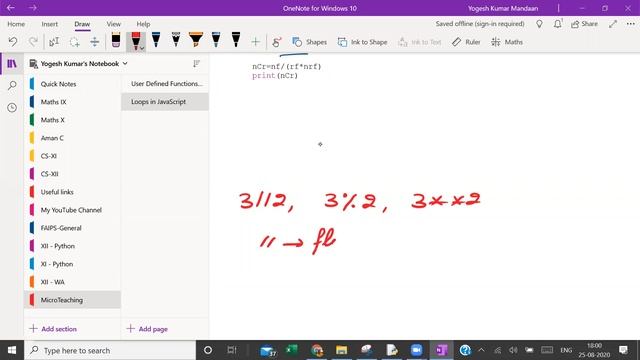Open Loops in JavaScript page
This screenshot has width=640, height=360.
[165, 102]
